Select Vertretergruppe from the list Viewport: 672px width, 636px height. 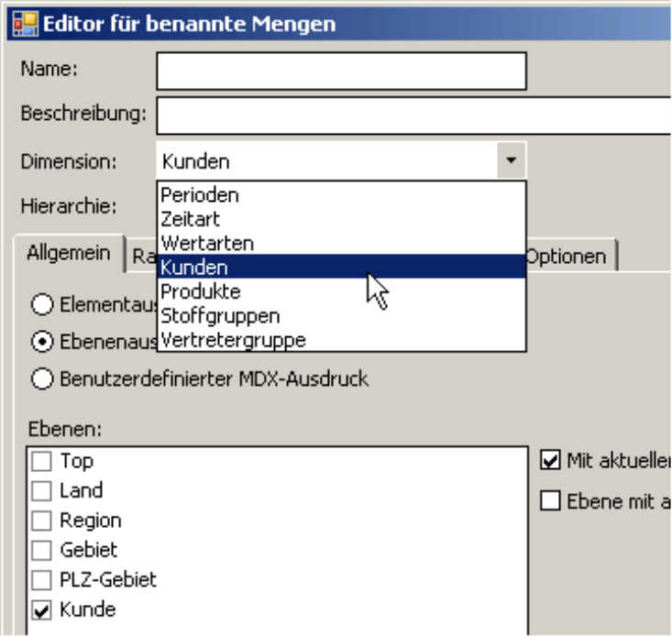(x=342, y=340)
